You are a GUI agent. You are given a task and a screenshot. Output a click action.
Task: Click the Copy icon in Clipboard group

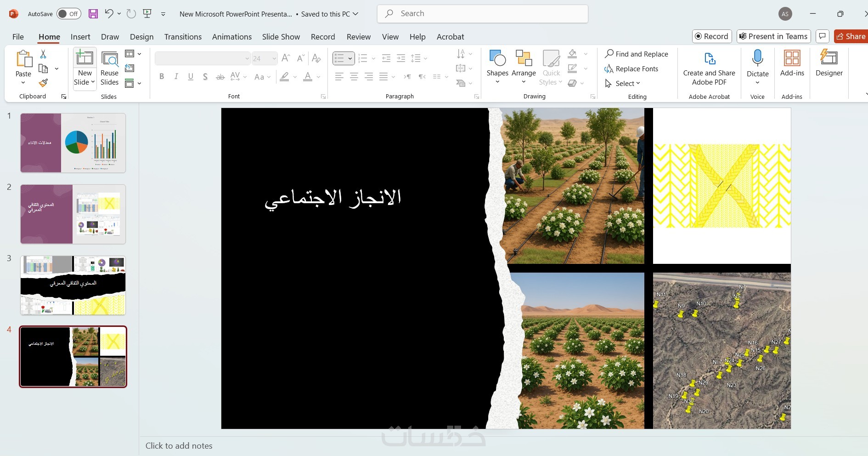[43, 68]
